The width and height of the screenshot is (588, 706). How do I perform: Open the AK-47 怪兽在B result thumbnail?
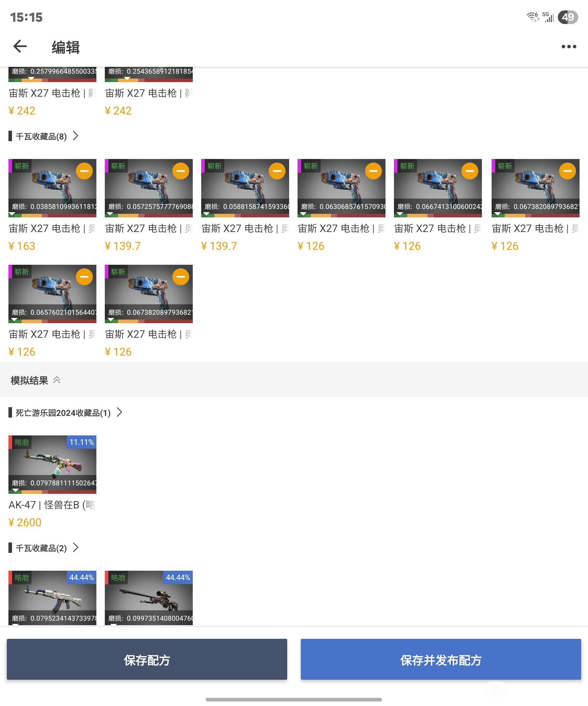[53, 464]
